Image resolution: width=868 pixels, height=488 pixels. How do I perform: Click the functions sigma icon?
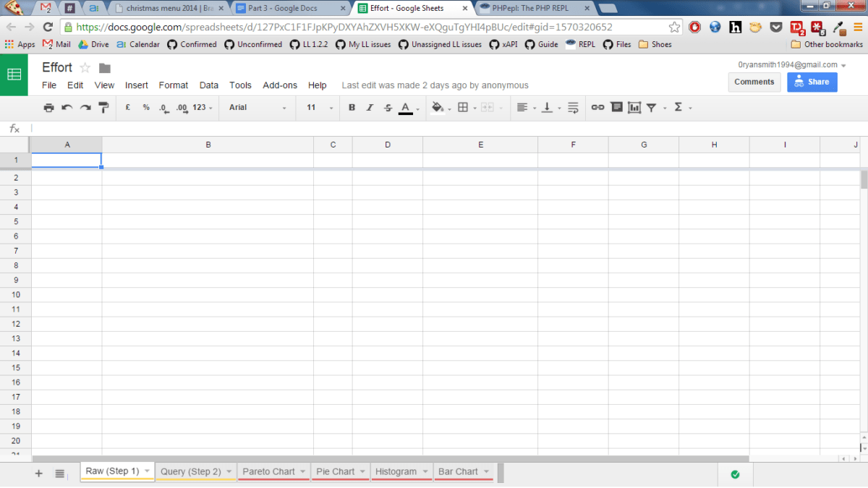(678, 107)
